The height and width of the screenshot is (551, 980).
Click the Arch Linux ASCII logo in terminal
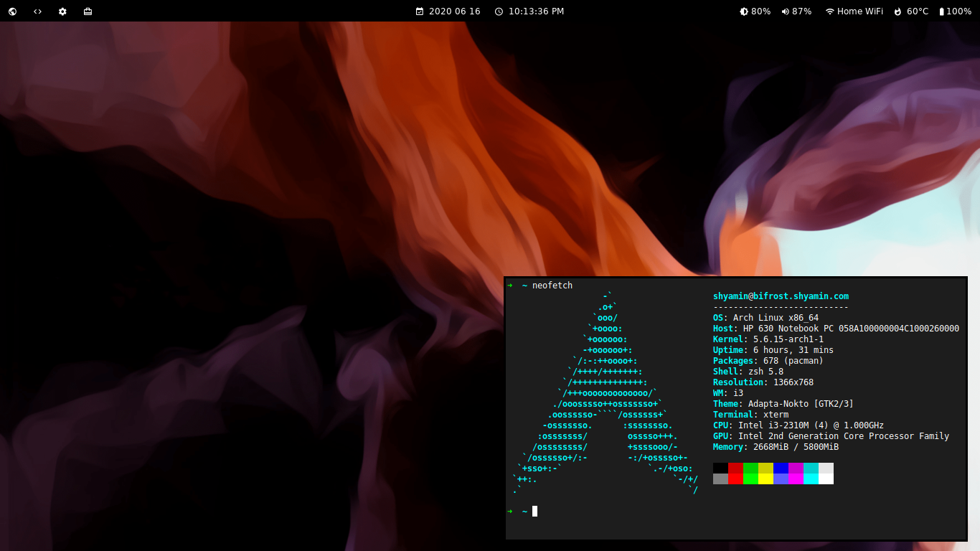606,393
